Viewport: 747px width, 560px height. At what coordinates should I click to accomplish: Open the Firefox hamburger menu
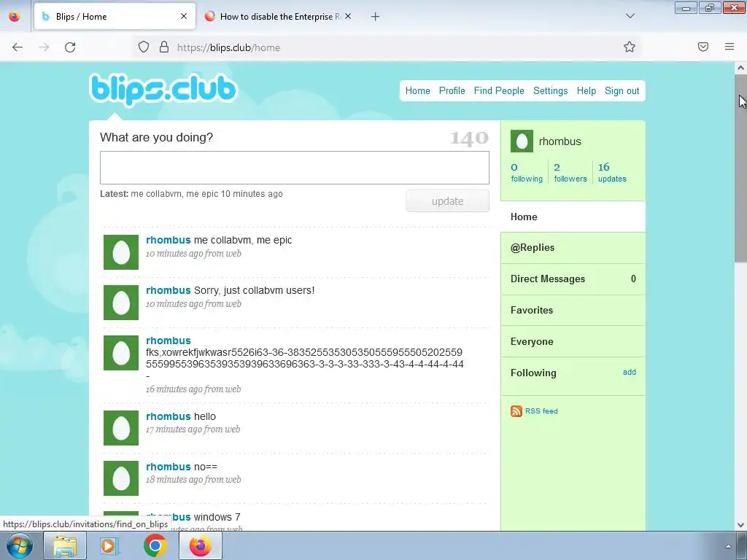point(729,47)
